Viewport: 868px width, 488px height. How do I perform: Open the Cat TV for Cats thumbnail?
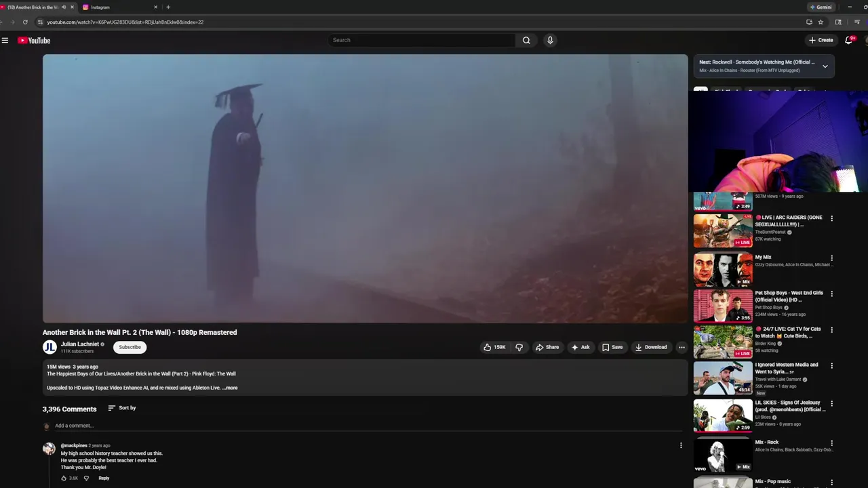pos(723,342)
